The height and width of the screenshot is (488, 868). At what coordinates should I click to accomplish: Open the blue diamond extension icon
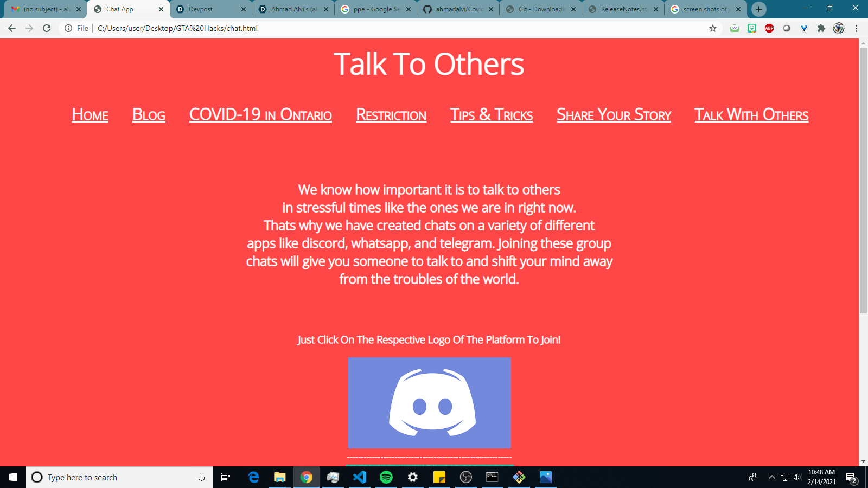pos(804,28)
